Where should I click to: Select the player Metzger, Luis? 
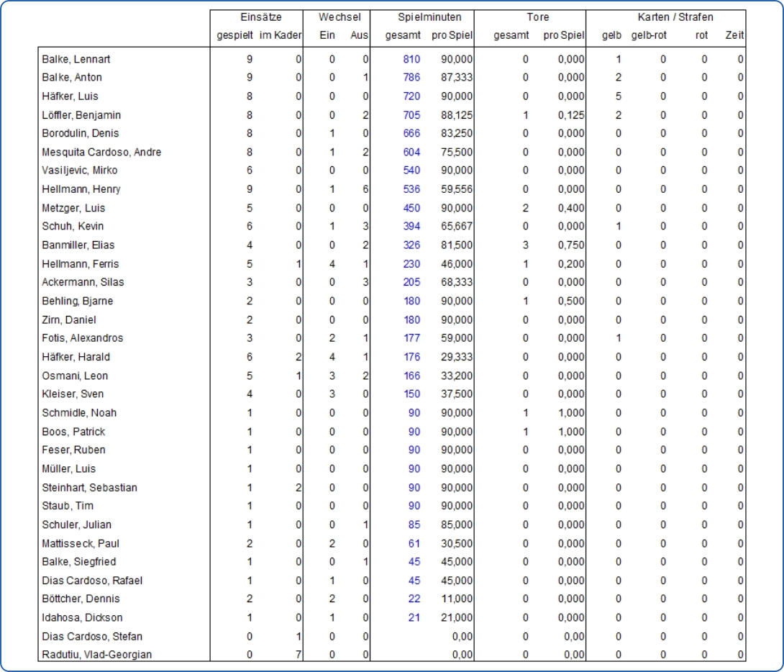[x=73, y=208]
